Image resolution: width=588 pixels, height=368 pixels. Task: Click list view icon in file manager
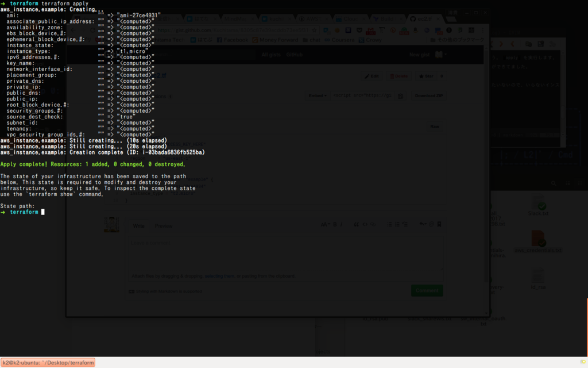click(568, 183)
